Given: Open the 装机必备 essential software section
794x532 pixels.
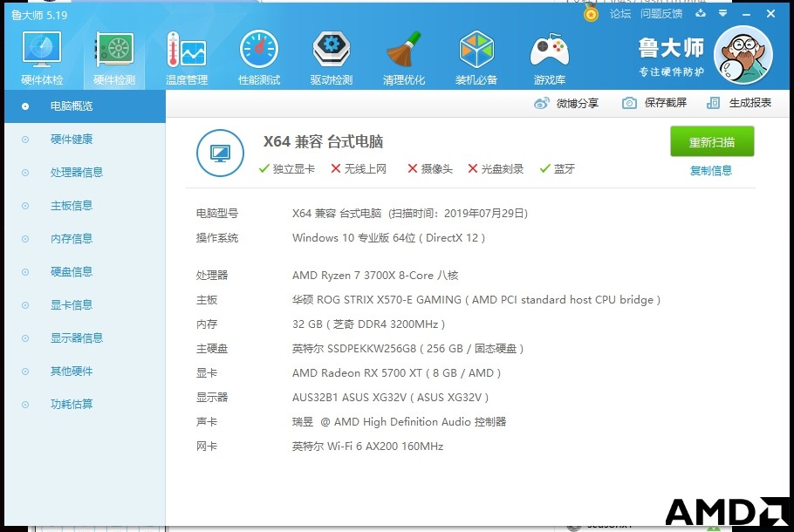Looking at the screenshot, I should click(476, 58).
